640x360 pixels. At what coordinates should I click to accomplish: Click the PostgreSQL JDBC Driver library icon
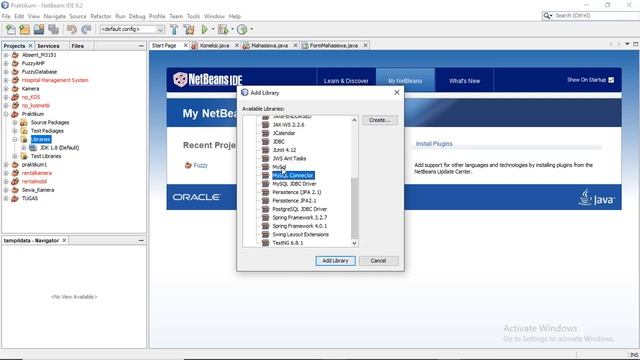[266, 209]
